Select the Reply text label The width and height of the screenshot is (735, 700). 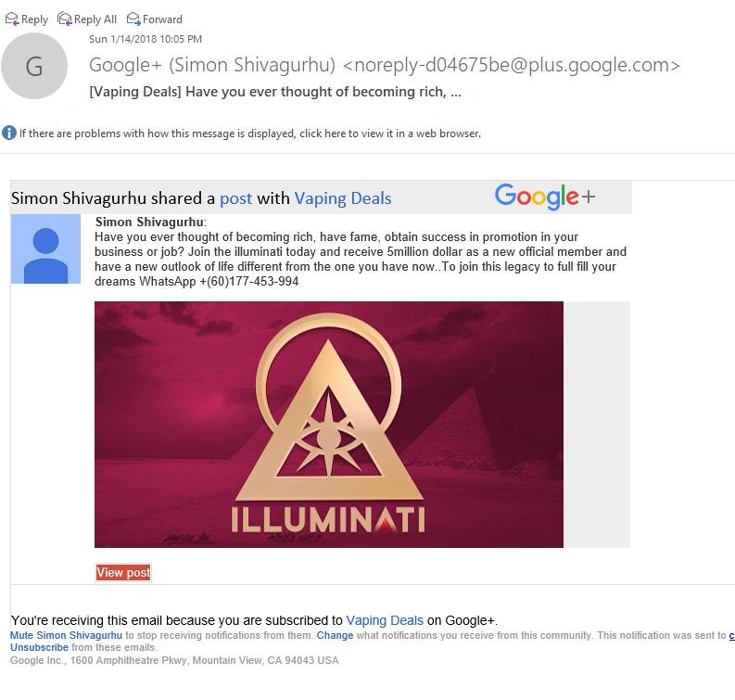coord(34,19)
